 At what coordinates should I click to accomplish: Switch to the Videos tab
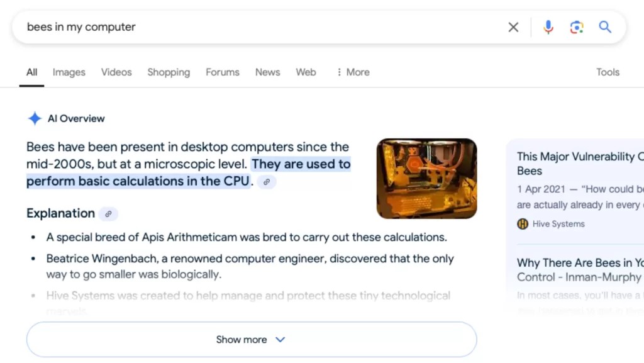click(116, 72)
